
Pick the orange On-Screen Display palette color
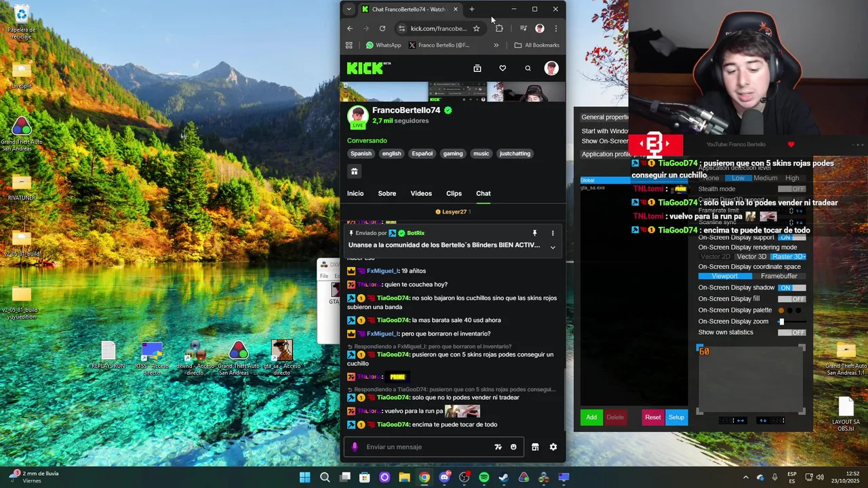click(781, 310)
